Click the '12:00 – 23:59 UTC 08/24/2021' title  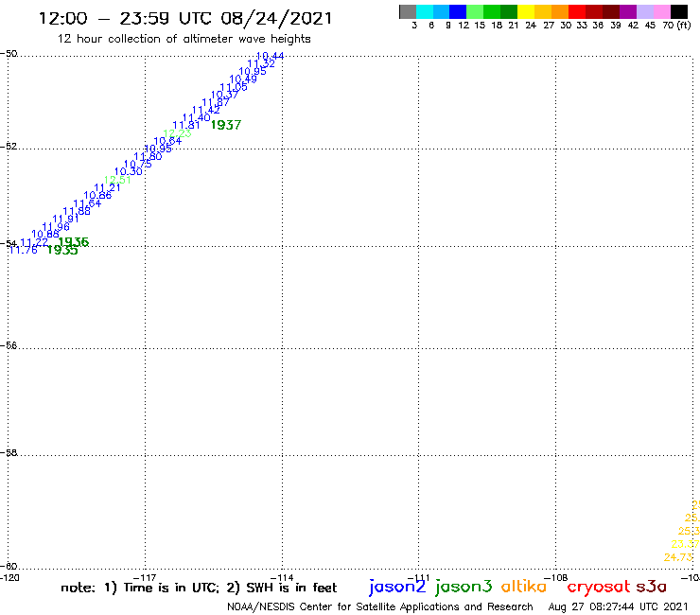pyautogui.click(x=185, y=19)
